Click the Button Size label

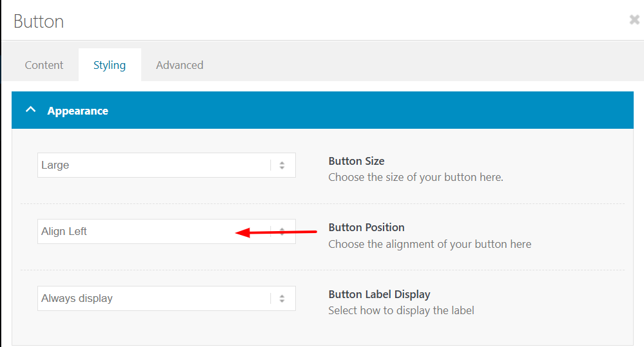point(356,161)
